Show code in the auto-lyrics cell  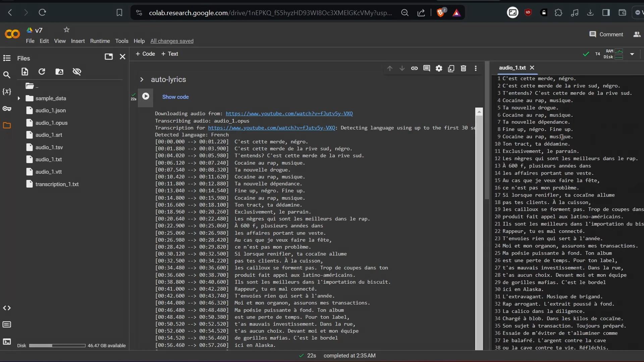(176, 97)
